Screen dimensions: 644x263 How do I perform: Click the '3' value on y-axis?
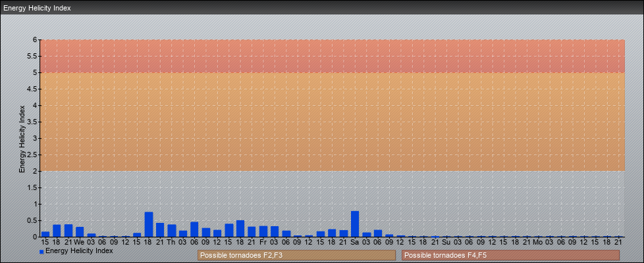click(36, 138)
